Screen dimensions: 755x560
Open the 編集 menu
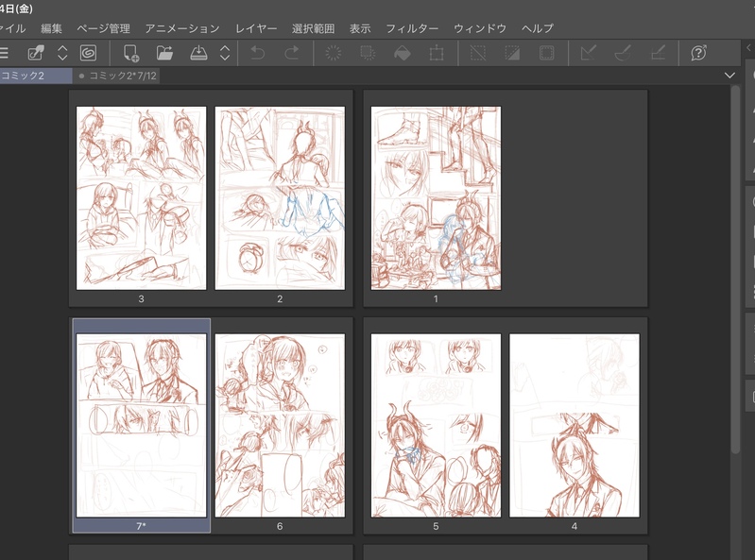point(51,28)
